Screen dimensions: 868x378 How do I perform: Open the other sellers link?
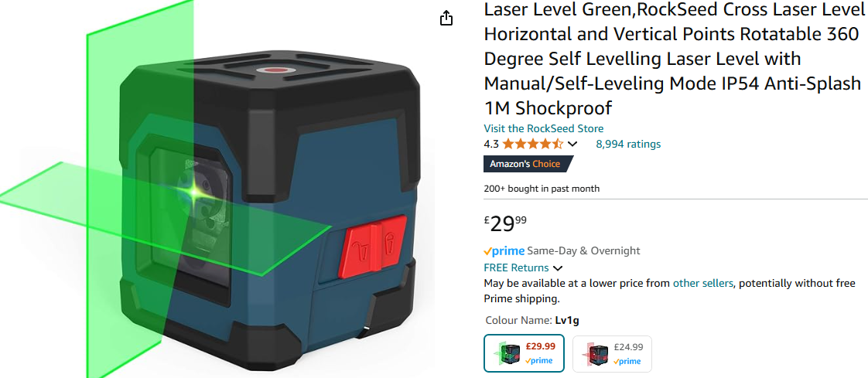pos(702,284)
